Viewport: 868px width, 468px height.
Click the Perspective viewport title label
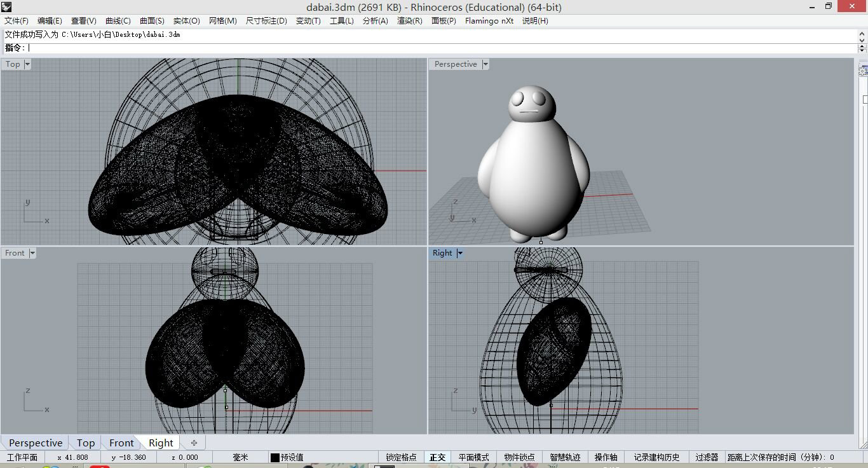coord(456,64)
